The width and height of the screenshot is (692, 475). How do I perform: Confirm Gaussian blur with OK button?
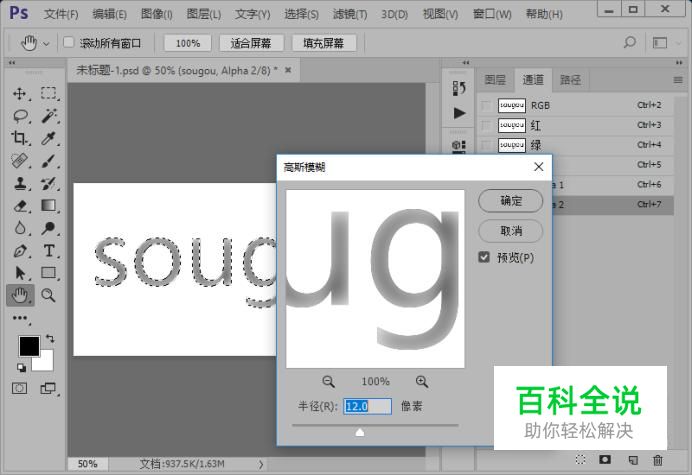coord(511,201)
